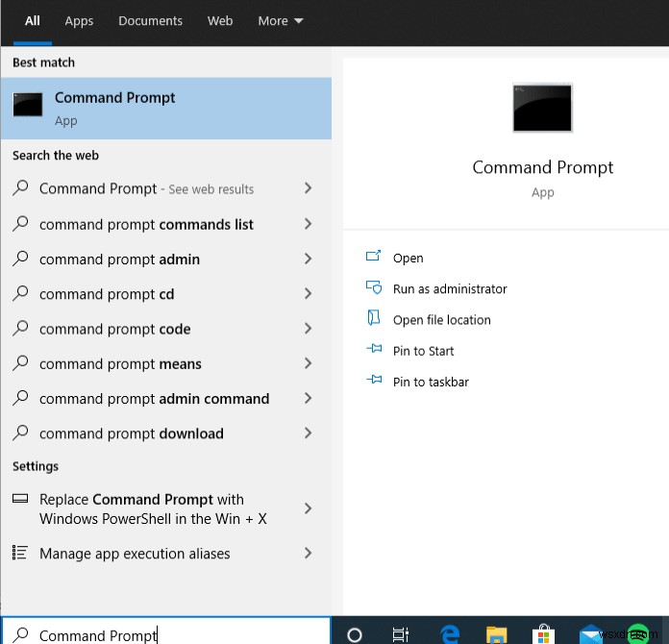Open the Mail app from the taskbar
The width and height of the screenshot is (669, 644).
(x=590, y=634)
